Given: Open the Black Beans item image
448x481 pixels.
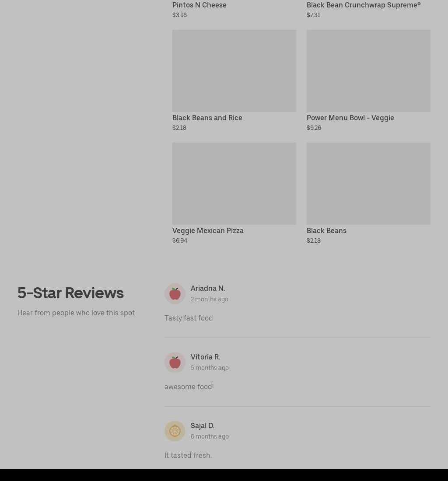Looking at the screenshot, I should pos(368,184).
